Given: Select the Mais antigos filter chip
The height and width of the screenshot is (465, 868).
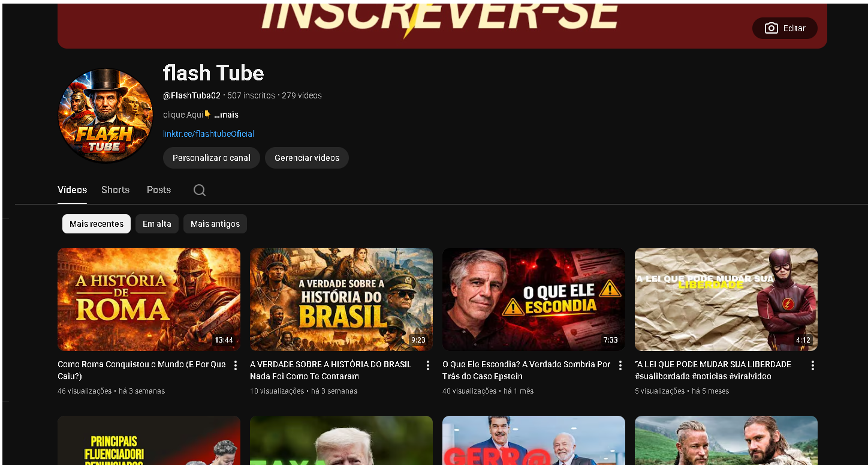Looking at the screenshot, I should [x=215, y=224].
